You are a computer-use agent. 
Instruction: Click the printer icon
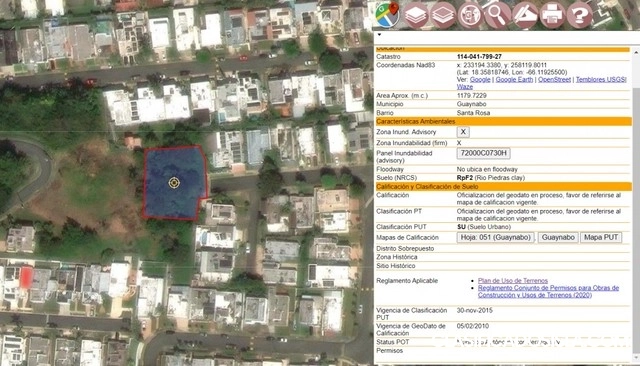(552, 15)
